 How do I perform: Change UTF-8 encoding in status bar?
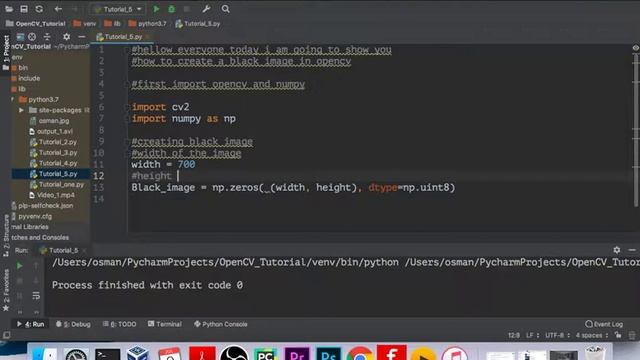(x=557, y=335)
